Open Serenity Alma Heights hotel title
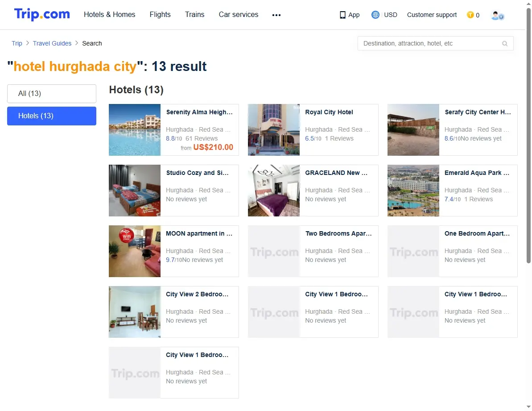This screenshot has width=532, height=411. (x=199, y=112)
